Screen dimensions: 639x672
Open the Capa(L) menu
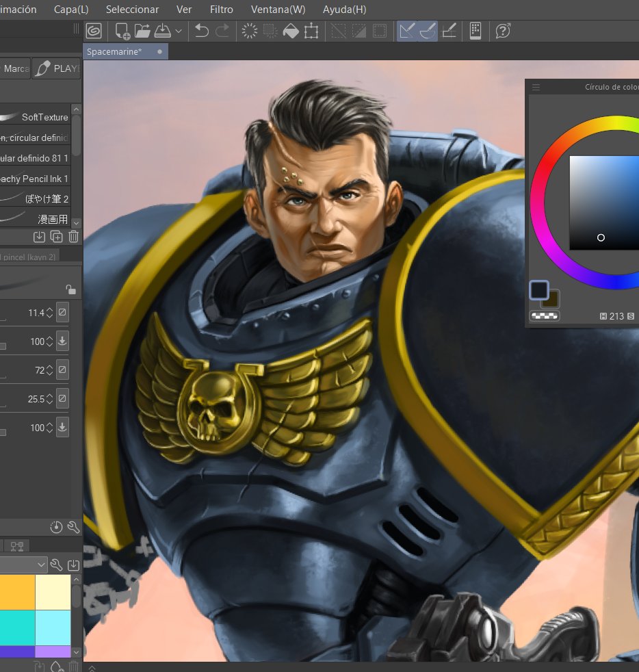[71, 10]
